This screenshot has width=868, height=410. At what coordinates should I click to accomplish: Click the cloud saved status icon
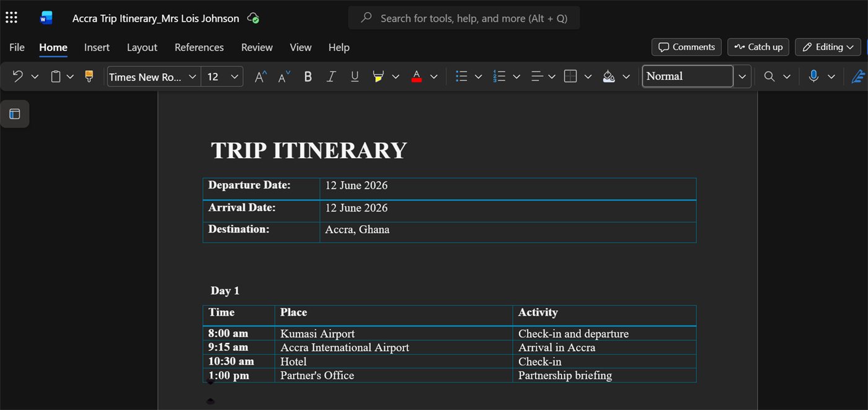(253, 18)
